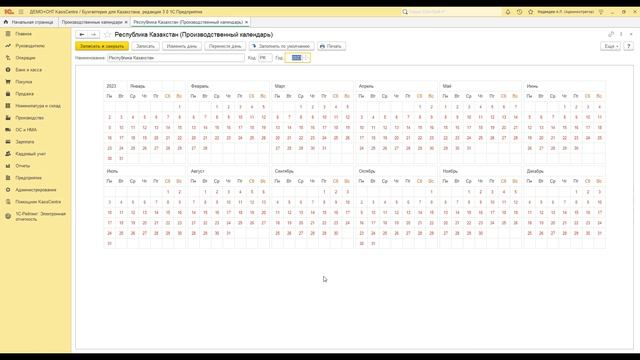Go forward with right arrow button
The width and height of the screenshot is (640, 360).
pos(93,35)
